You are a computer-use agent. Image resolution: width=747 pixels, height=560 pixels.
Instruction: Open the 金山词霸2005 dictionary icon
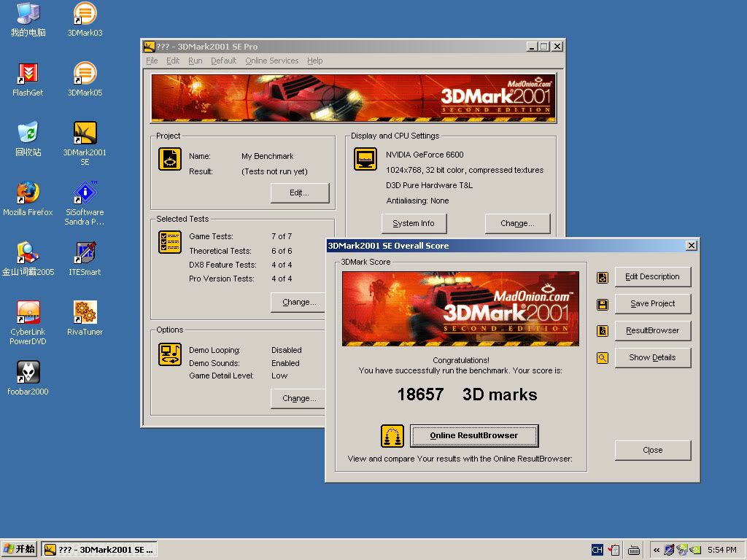pyautogui.click(x=28, y=259)
